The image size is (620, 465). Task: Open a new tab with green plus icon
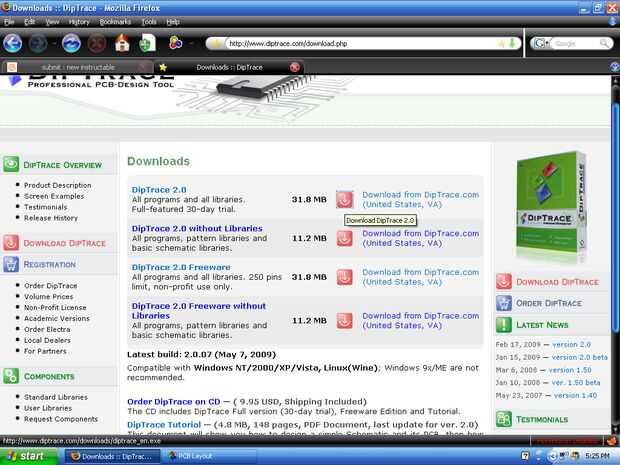[x=147, y=43]
